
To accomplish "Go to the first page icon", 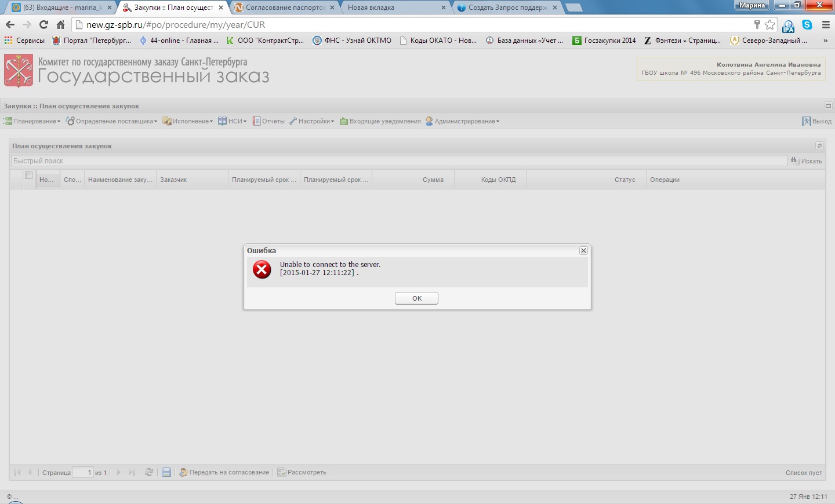I will [17, 472].
